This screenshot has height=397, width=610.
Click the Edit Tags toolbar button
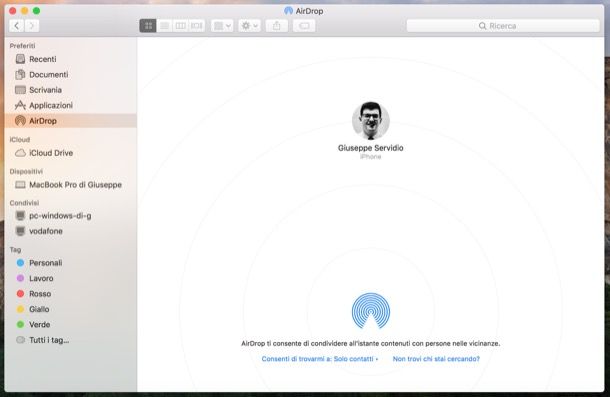click(x=304, y=26)
